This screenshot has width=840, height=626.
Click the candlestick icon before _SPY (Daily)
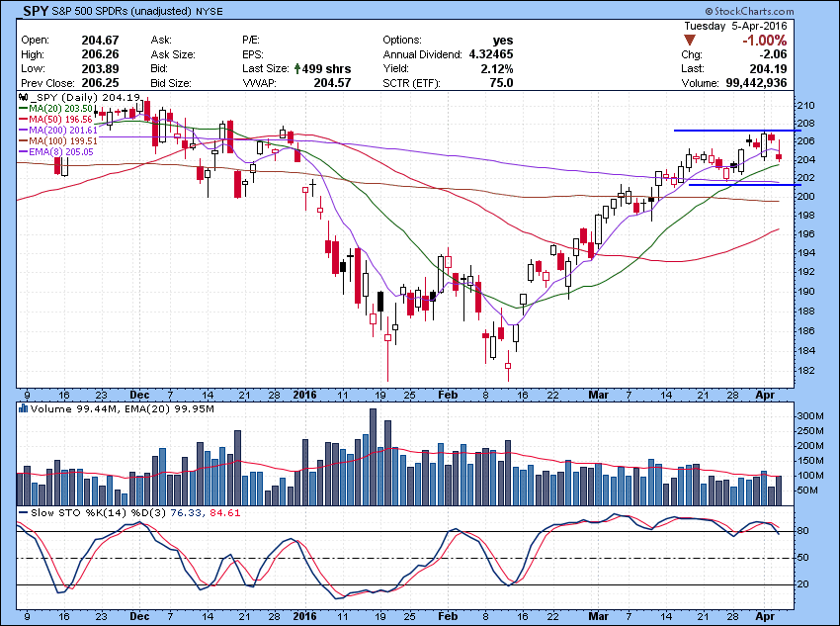[x=23, y=98]
